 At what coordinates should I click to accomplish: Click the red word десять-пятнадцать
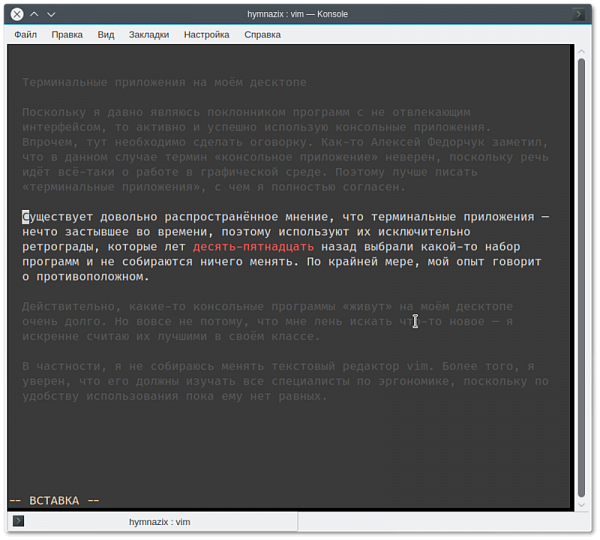(x=253, y=247)
